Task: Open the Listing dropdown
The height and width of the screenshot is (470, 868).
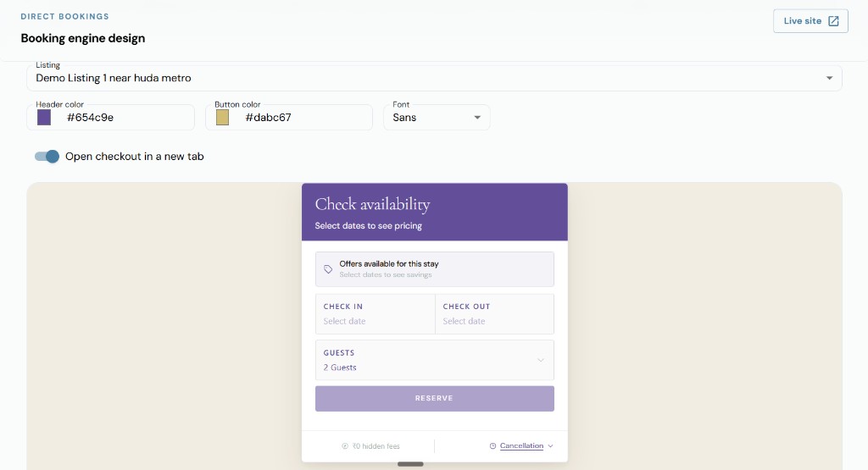Action: tap(434, 78)
